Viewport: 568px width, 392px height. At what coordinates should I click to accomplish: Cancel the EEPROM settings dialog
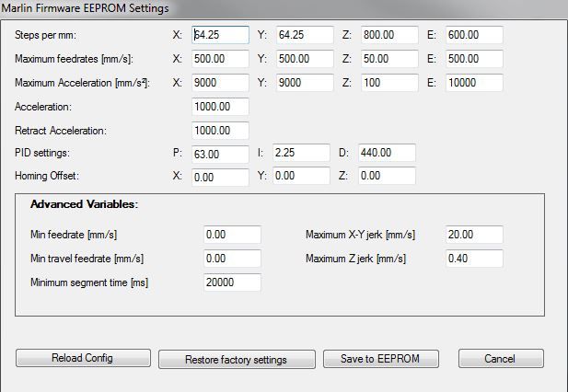click(x=500, y=359)
